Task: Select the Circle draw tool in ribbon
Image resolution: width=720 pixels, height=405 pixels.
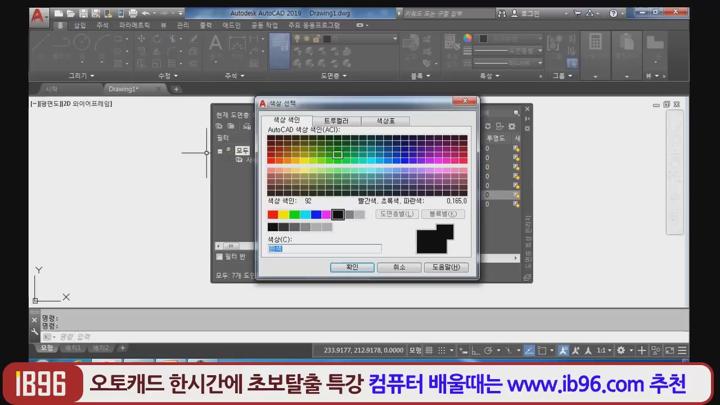Action: click(x=82, y=43)
